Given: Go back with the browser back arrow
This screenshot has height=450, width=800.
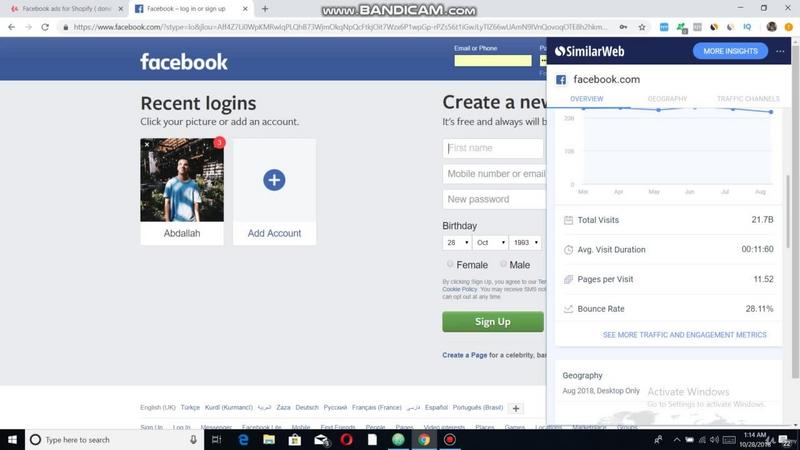Looking at the screenshot, I should [11, 27].
